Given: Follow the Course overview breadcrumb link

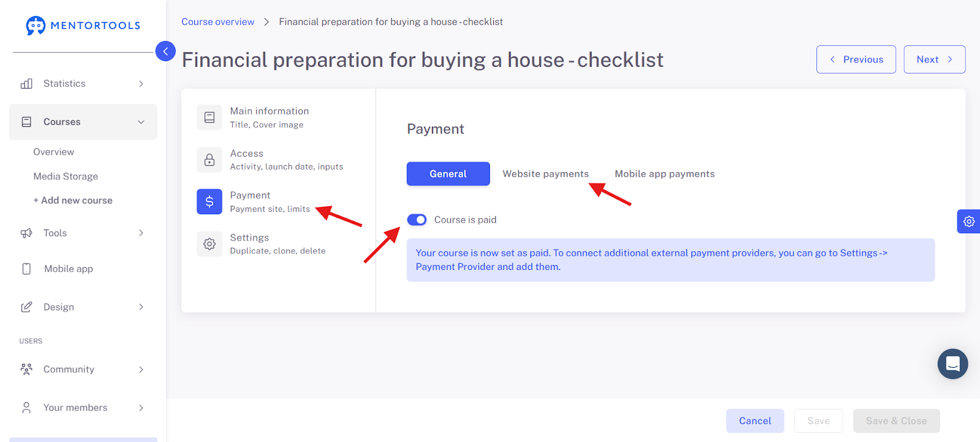Looking at the screenshot, I should (x=217, y=22).
